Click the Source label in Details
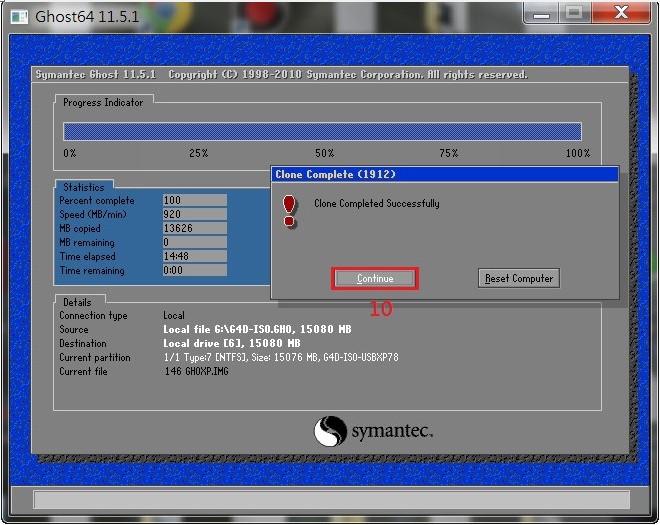660x525 pixels. click(x=74, y=329)
